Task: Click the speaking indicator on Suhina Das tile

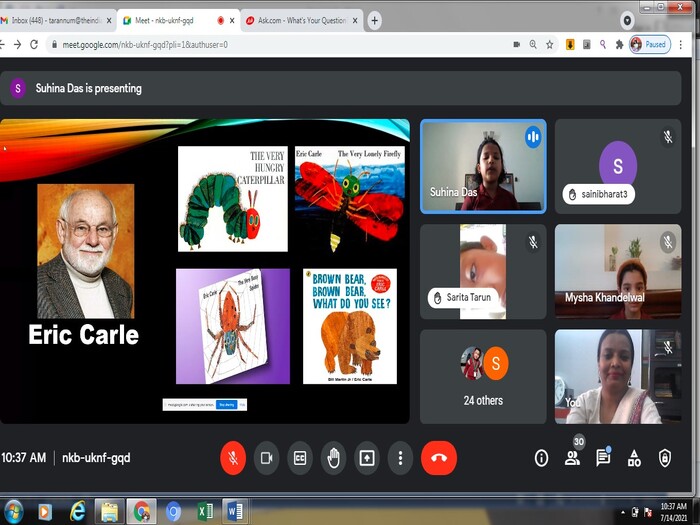Action: (x=533, y=137)
